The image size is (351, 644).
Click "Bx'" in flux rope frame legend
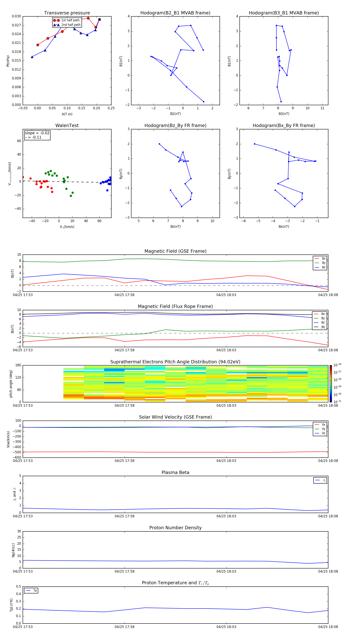click(320, 314)
